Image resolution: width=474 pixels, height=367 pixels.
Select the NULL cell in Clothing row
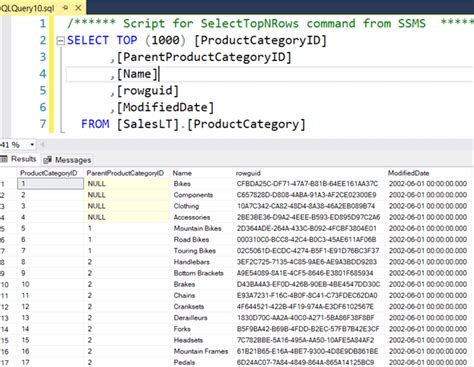(x=127, y=206)
